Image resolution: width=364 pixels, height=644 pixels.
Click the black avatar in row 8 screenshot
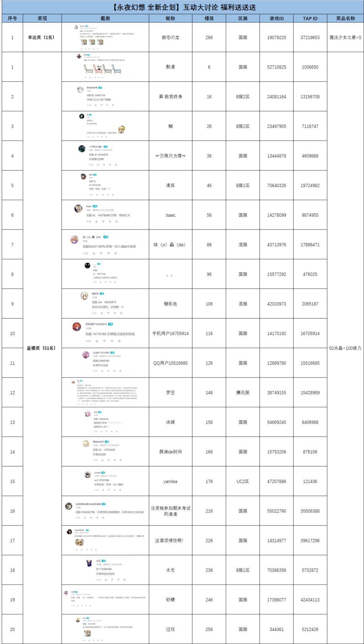click(88, 266)
